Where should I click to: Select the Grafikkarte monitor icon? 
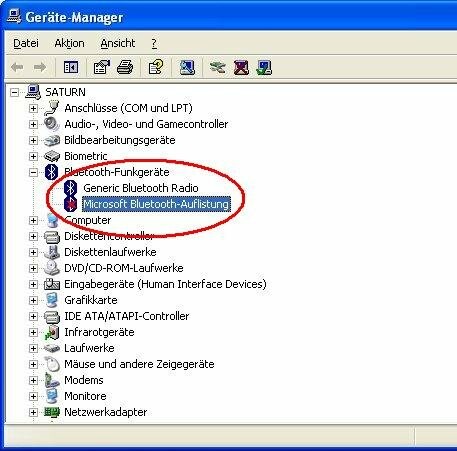pyautogui.click(x=52, y=300)
